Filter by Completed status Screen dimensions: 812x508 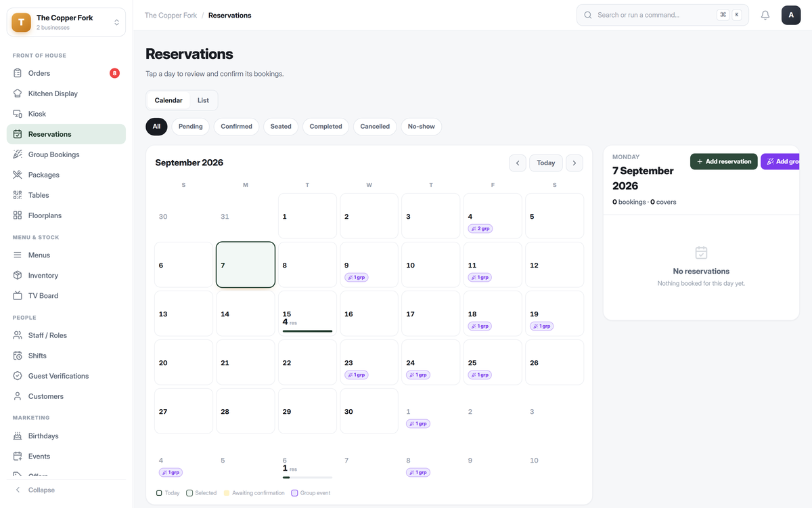click(x=325, y=127)
